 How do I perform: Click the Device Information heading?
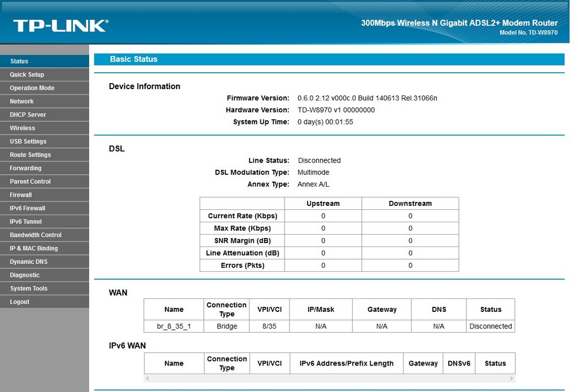pos(144,86)
